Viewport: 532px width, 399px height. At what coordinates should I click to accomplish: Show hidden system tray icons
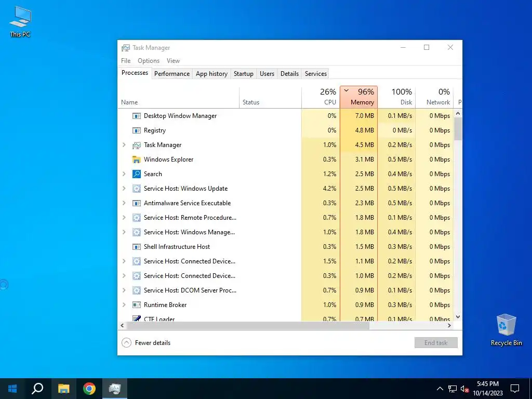440,389
